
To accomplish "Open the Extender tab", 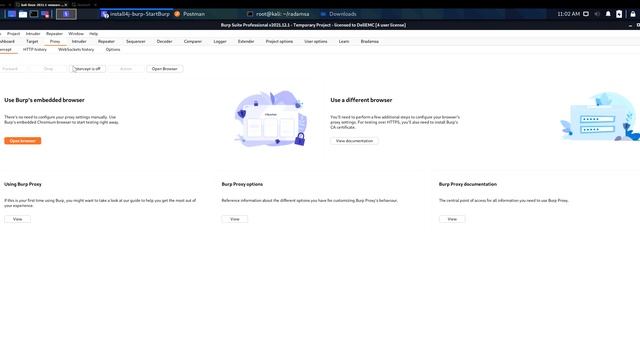I will coord(246,41).
